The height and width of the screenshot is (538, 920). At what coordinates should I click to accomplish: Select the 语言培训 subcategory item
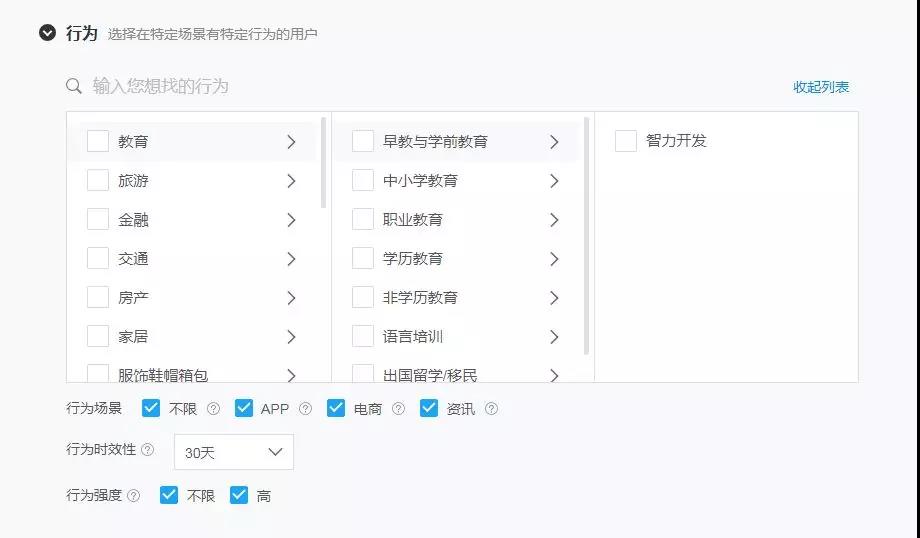pos(412,337)
